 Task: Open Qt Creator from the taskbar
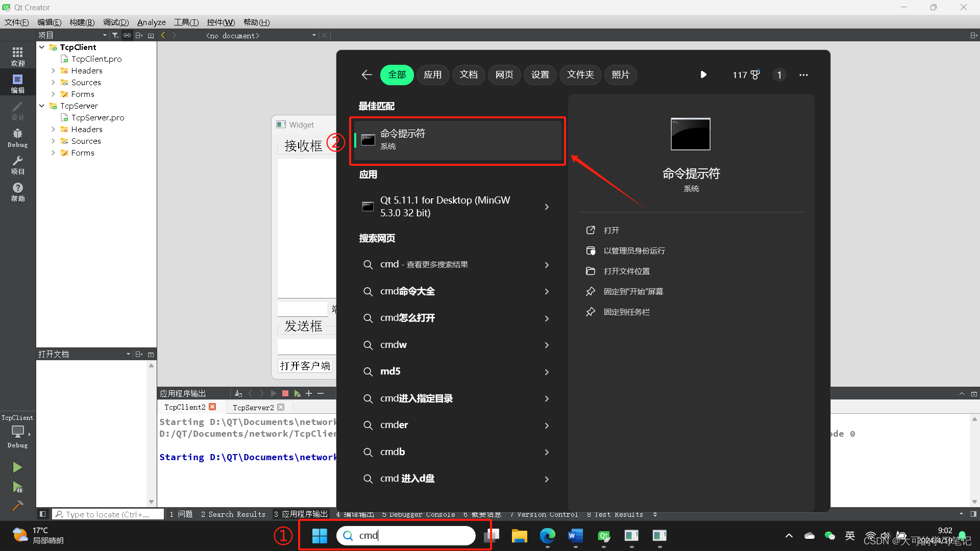[x=604, y=536]
